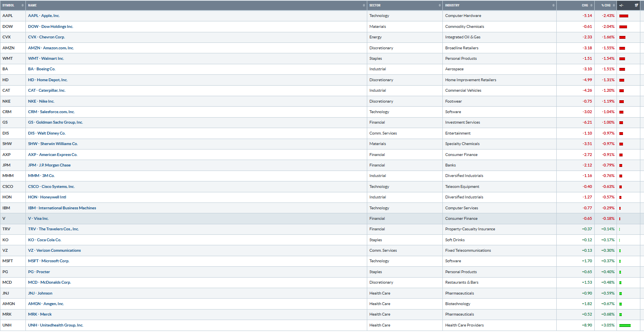
Task: Open the CAT - Caterpillar, Inc. link
Action: point(46,91)
